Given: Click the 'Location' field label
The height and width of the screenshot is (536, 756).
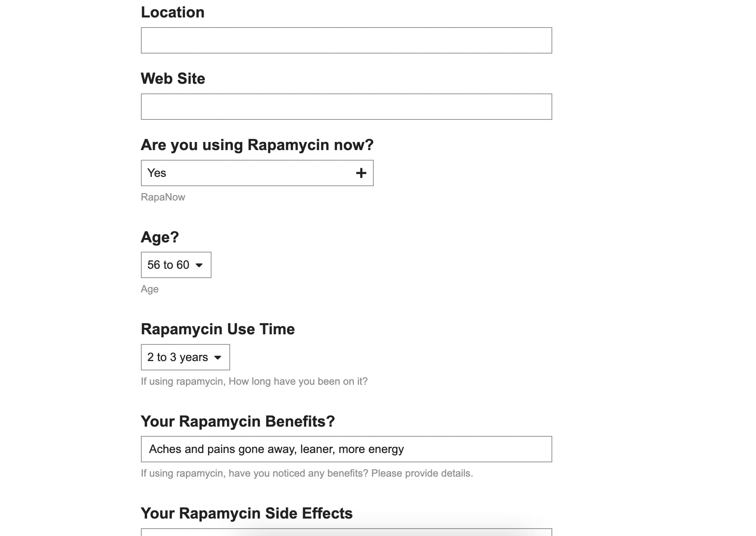Looking at the screenshot, I should point(173,12).
